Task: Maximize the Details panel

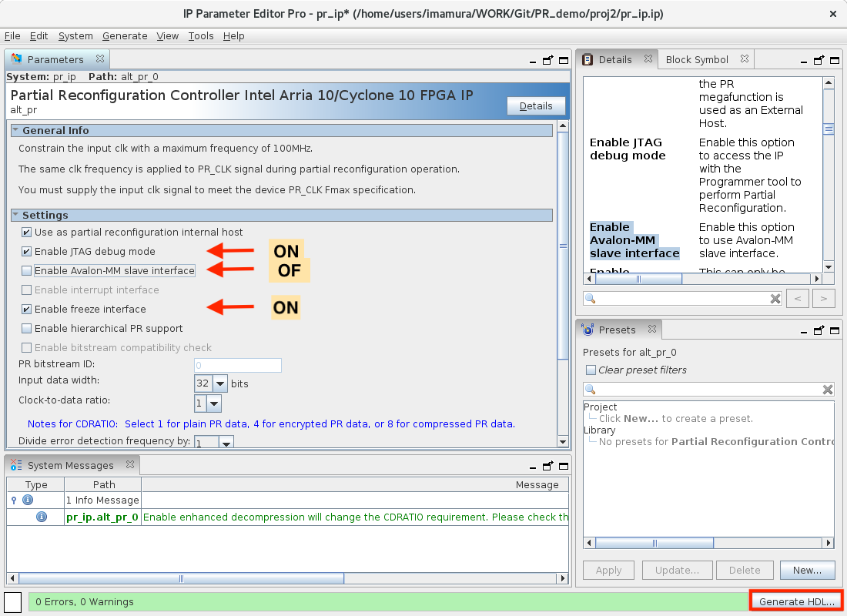Action: (835, 60)
